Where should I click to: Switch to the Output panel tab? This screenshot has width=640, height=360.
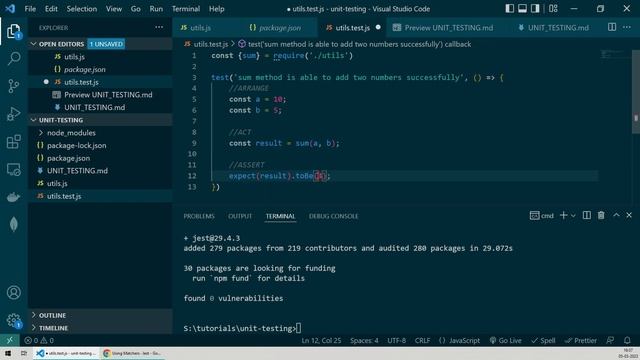click(x=240, y=216)
